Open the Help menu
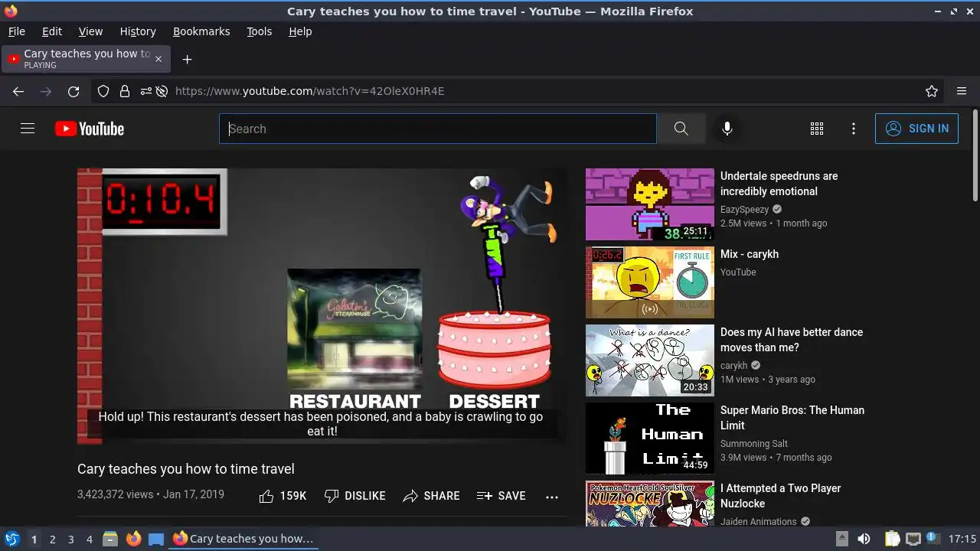The height and width of the screenshot is (551, 980). [x=300, y=31]
